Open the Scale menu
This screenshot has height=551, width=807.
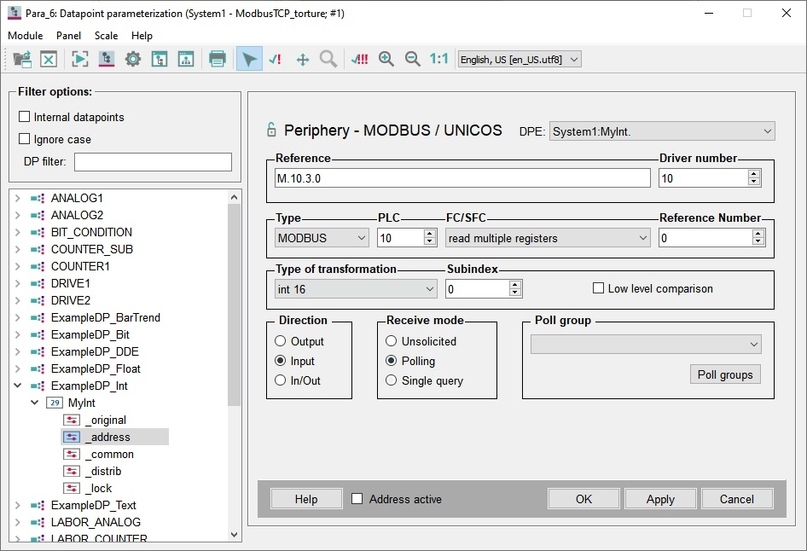[106, 35]
